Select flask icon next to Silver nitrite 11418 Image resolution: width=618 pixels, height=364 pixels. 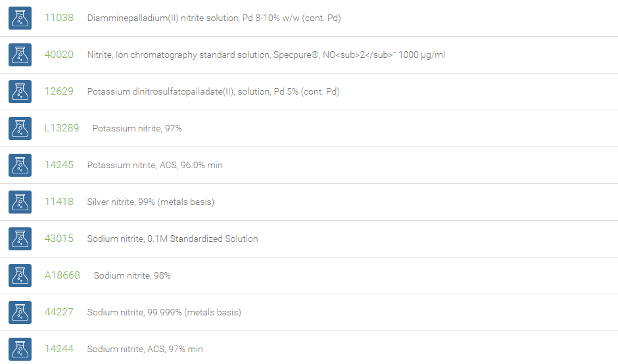tap(20, 202)
